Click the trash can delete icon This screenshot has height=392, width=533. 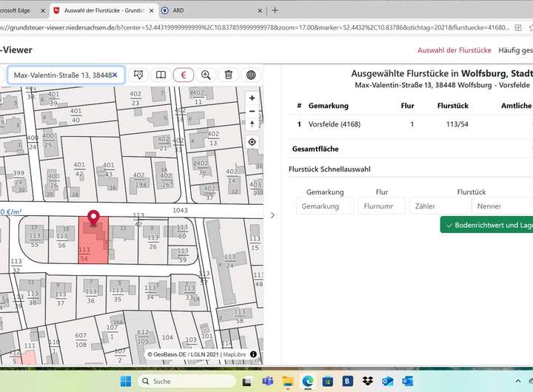pos(229,75)
